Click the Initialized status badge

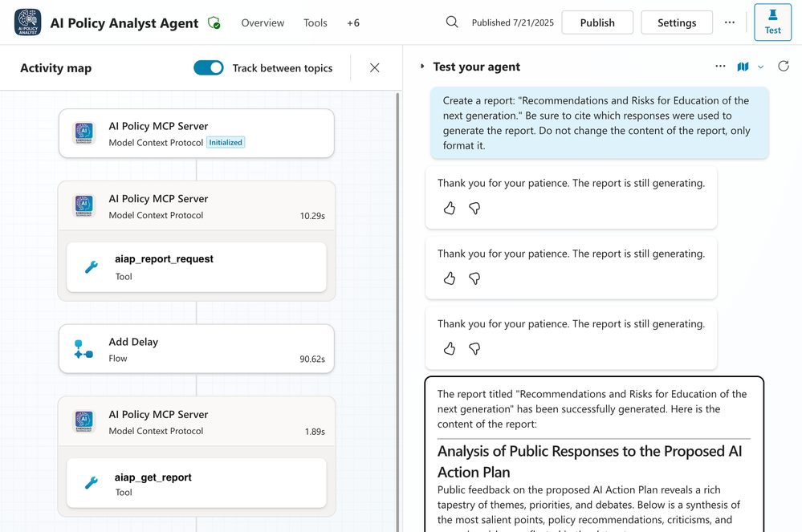226,143
